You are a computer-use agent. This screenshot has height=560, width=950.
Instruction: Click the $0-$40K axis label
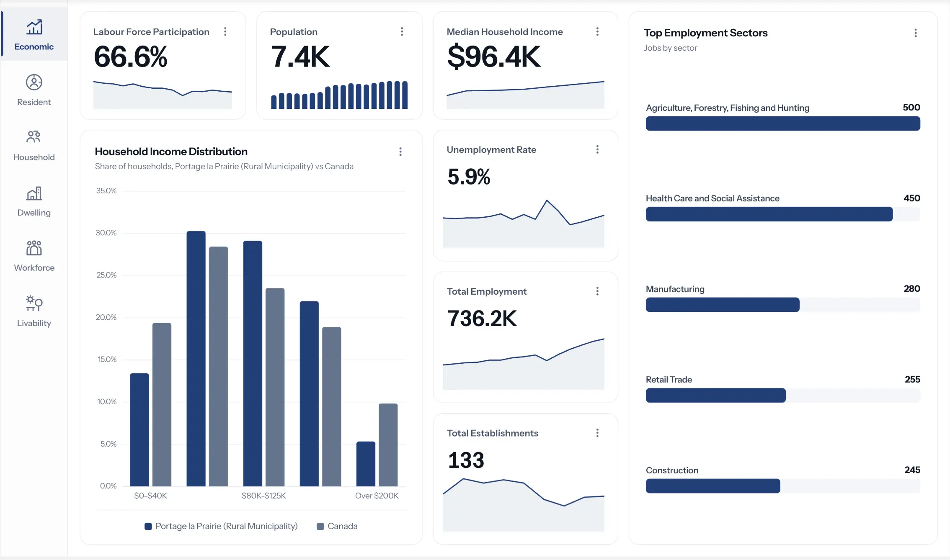point(150,496)
